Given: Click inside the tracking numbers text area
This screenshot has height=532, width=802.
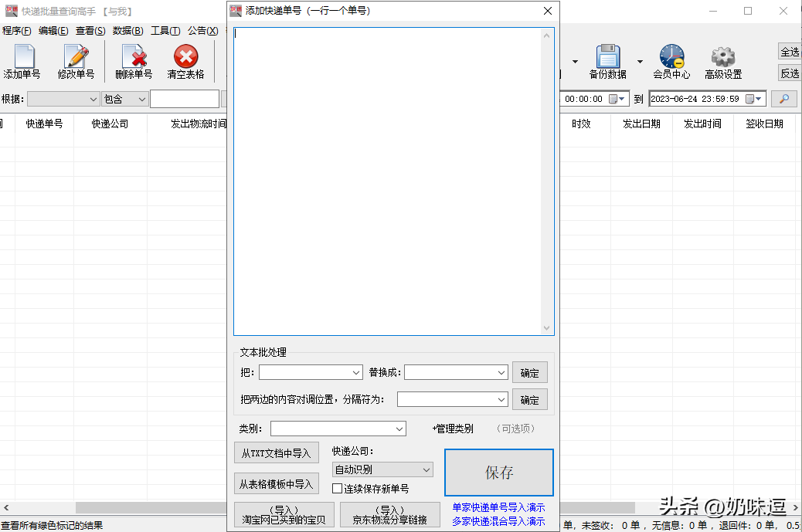Looking at the screenshot, I should pyautogui.click(x=388, y=181).
